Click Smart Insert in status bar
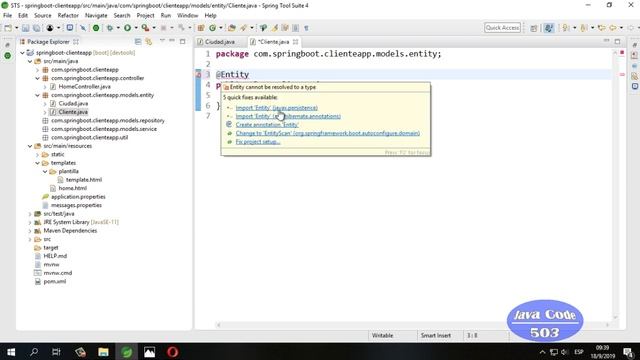Viewport: 640px width, 360px height. coord(436,336)
